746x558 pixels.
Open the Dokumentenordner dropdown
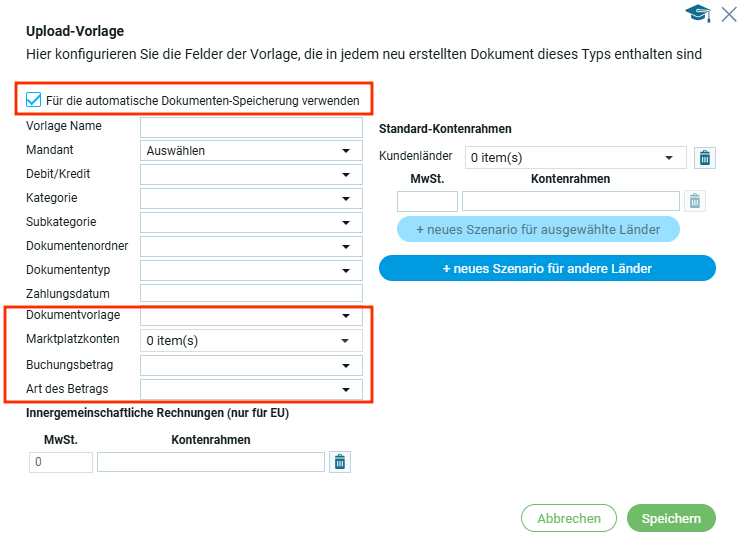[250, 246]
